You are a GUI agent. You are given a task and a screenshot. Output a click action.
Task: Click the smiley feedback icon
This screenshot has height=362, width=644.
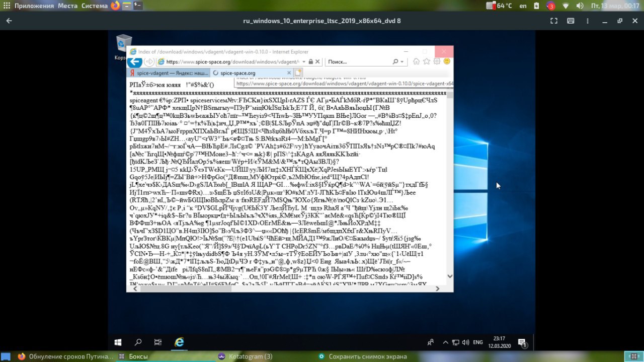[x=447, y=61]
